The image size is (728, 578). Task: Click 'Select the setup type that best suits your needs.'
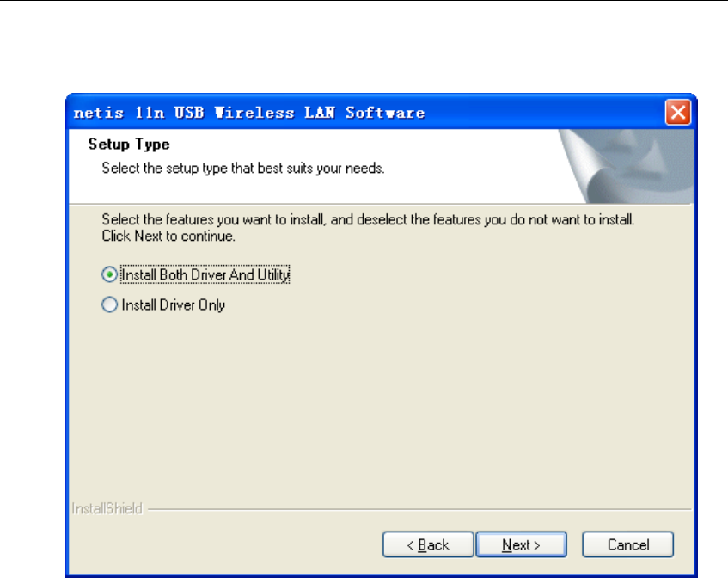[x=243, y=169]
